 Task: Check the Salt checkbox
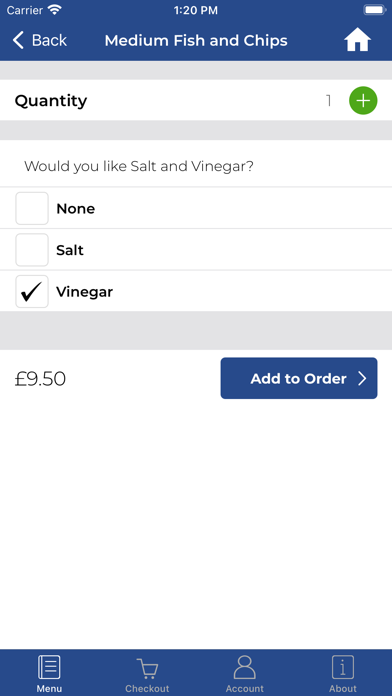click(32, 250)
